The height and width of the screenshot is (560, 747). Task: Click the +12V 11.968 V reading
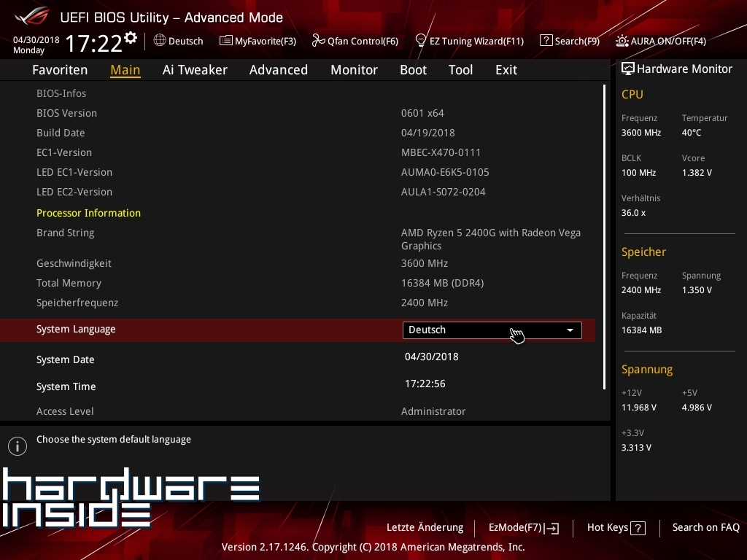639,408
